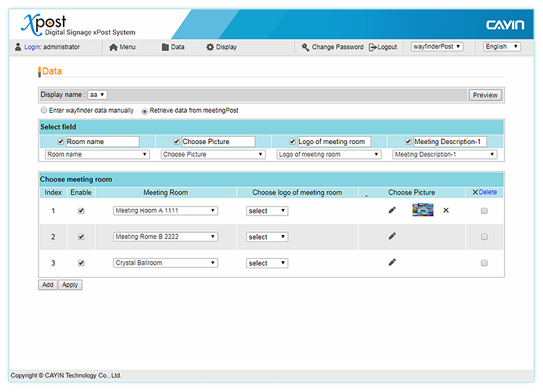
Task: Open the Menu navigation item
Action: coord(122,47)
